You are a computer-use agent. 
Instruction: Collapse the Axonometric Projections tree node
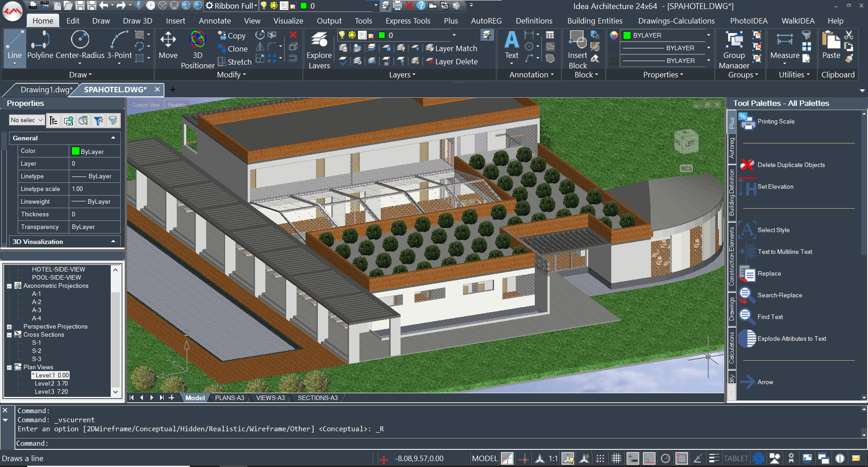click(x=9, y=286)
